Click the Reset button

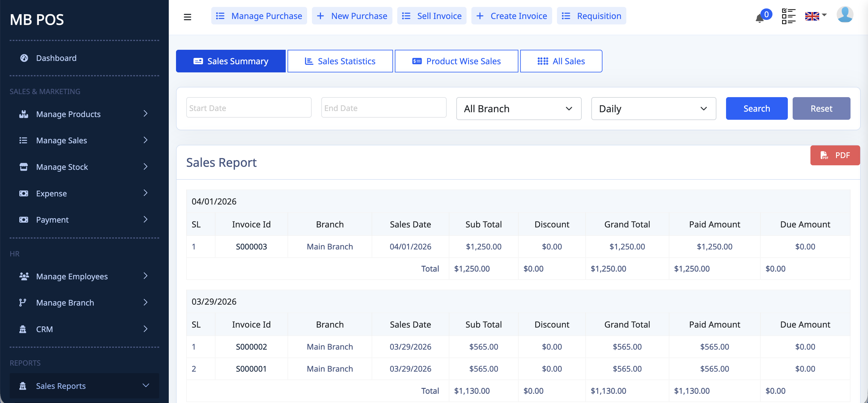coord(821,109)
